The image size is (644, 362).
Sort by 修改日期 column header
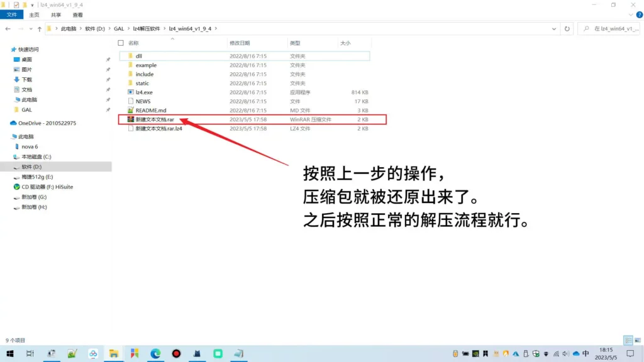click(x=240, y=43)
